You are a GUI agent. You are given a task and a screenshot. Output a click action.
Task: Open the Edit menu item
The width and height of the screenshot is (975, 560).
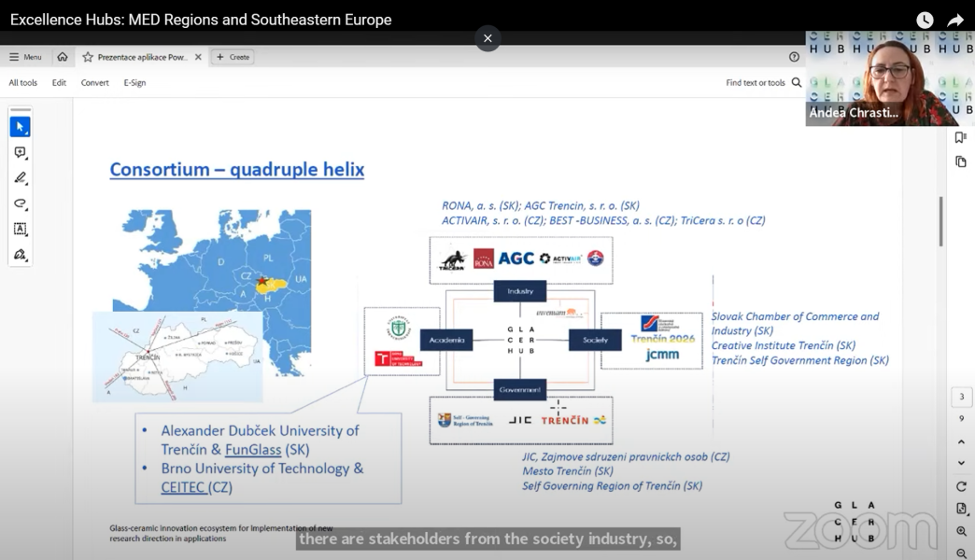[59, 83]
